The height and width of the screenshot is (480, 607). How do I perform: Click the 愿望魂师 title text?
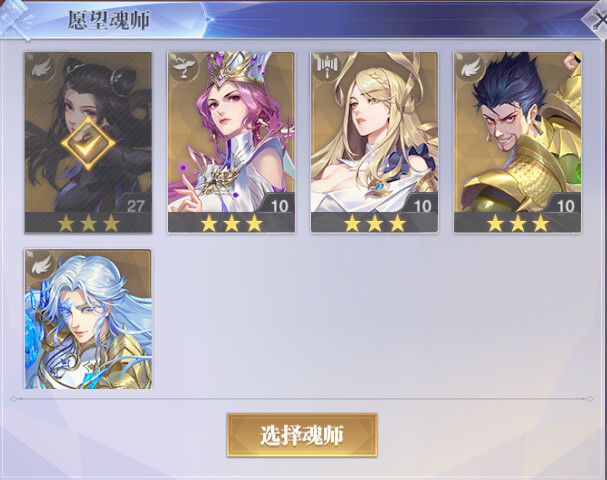[x=109, y=20]
